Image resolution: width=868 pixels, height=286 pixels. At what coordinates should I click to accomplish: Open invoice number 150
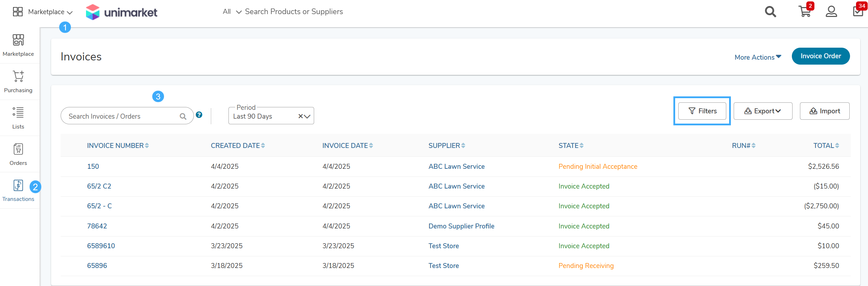[x=93, y=166]
